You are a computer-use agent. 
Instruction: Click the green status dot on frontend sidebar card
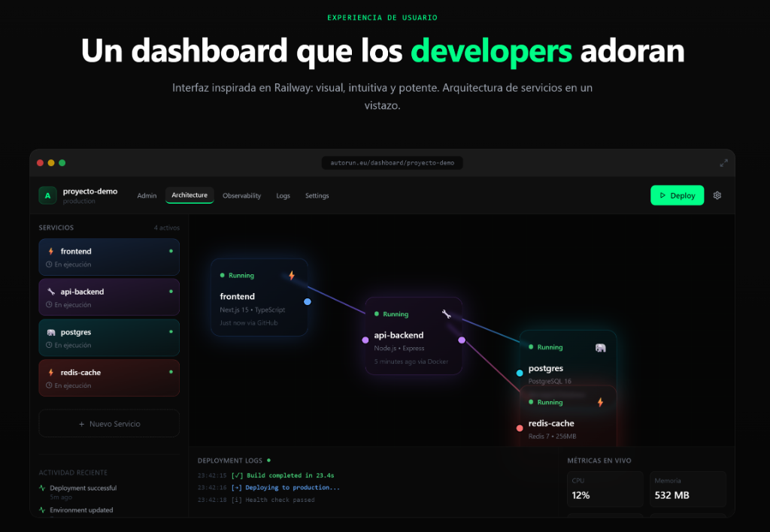[171, 251]
